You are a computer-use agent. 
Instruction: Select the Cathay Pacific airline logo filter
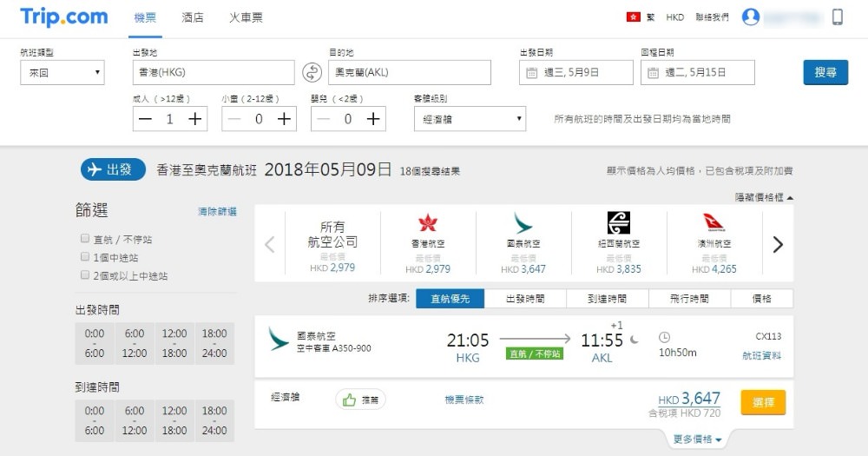523,223
